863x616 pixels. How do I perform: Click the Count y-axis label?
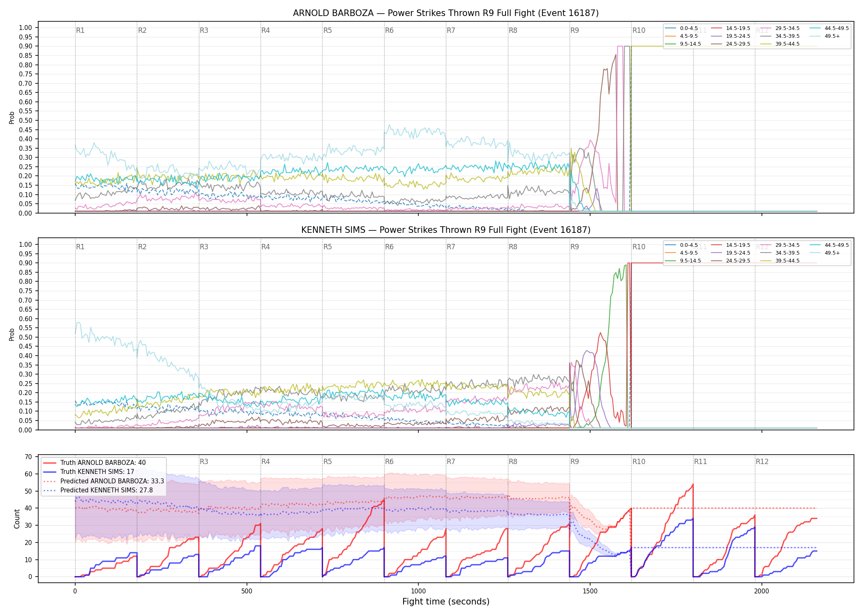(17, 519)
